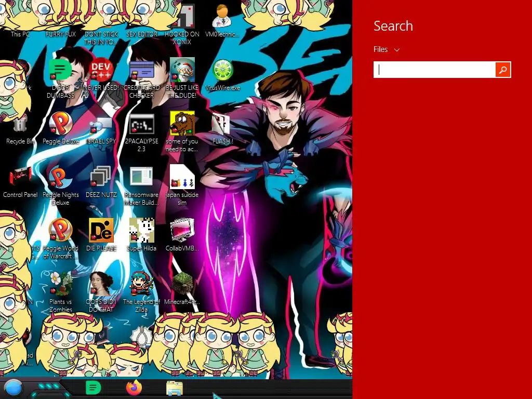Open the japan suicide sim shortcut

182,185
